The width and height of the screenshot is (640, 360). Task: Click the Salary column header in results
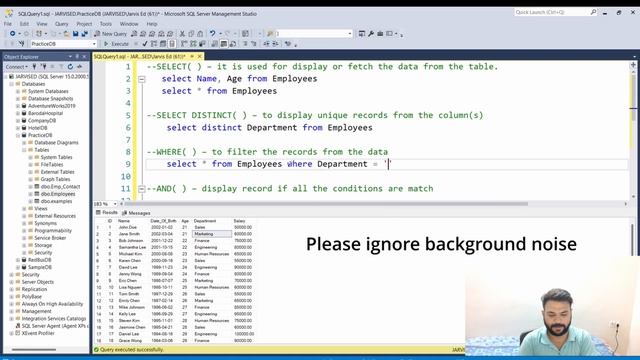coord(239,221)
